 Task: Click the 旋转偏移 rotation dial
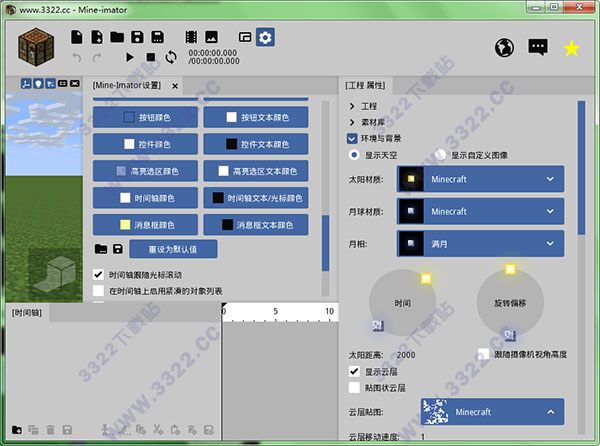click(x=510, y=303)
